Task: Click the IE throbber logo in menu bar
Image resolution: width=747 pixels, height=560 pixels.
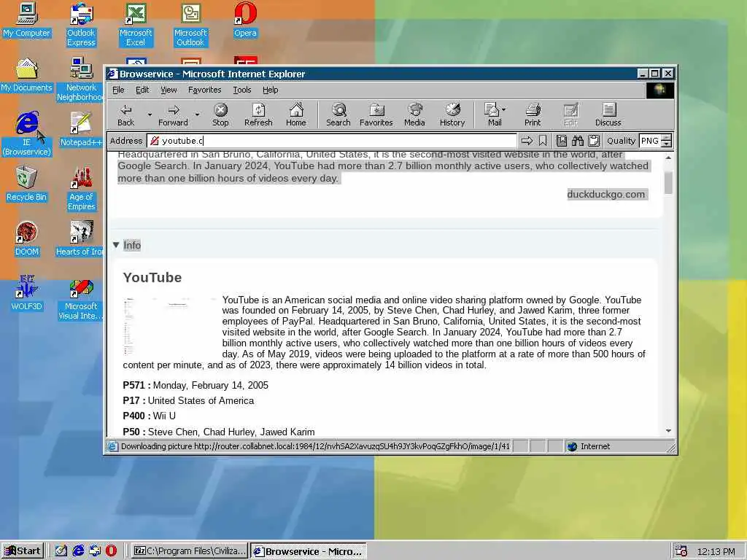Action: pos(659,90)
